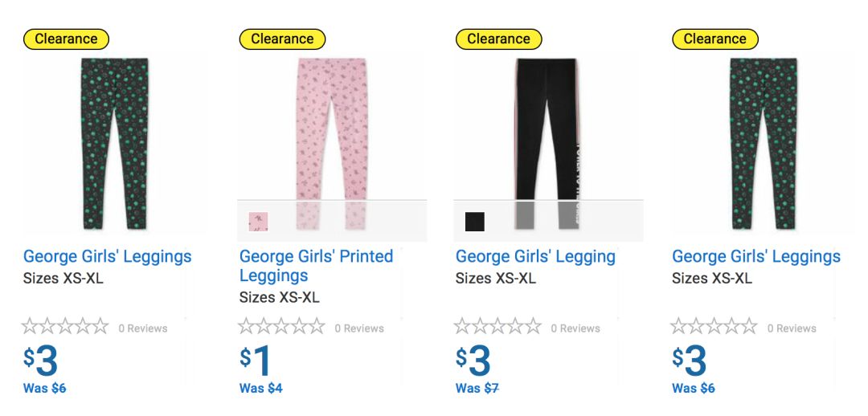Open leftmost George Girls' Leggings title
This screenshot has width=868, height=416.
[107, 257]
